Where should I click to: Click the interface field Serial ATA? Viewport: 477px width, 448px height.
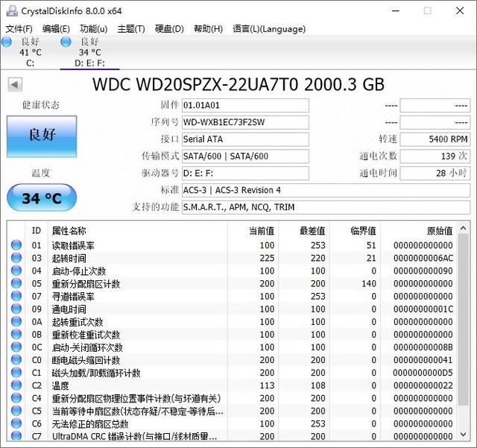tap(245, 139)
